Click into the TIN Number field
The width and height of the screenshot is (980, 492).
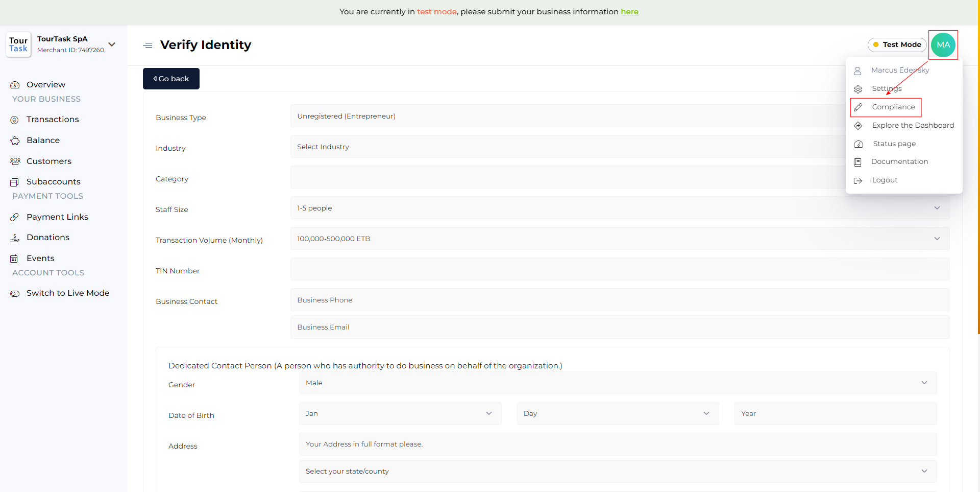coord(619,269)
